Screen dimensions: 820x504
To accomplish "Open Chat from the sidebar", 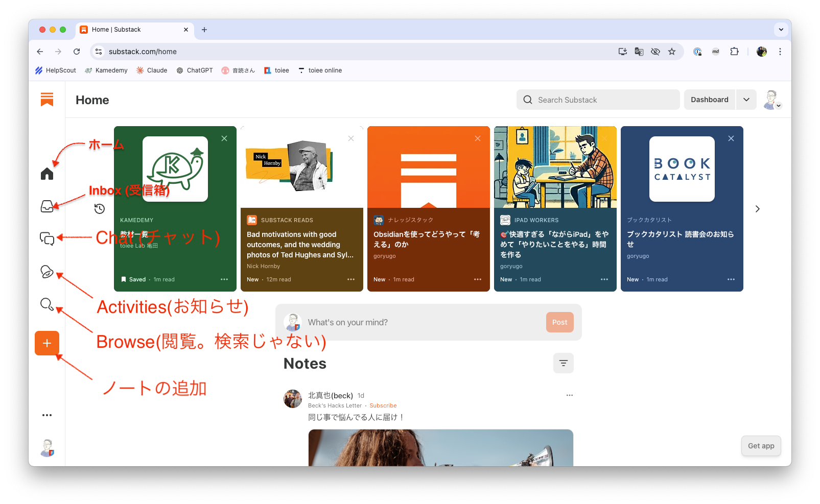I will pyautogui.click(x=46, y=239).
